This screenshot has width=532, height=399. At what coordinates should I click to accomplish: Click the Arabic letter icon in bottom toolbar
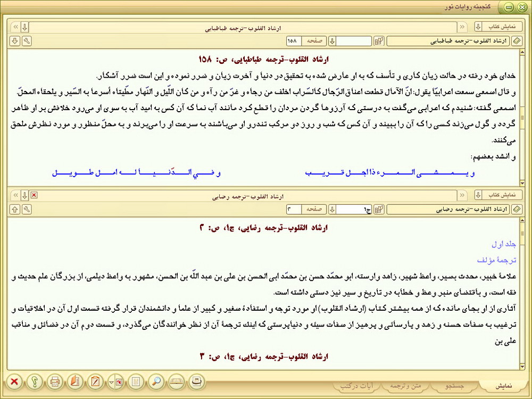(x=197, y=381)
